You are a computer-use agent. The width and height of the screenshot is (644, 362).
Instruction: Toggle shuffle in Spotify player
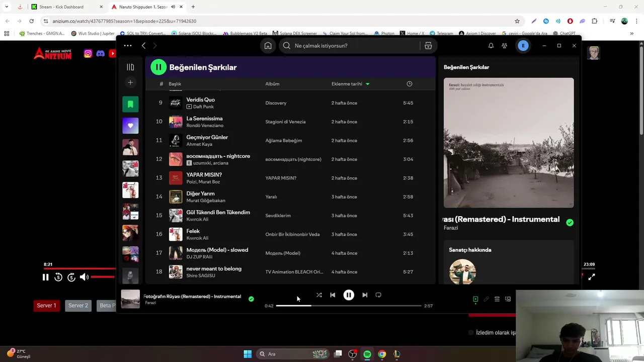point(319,295)
